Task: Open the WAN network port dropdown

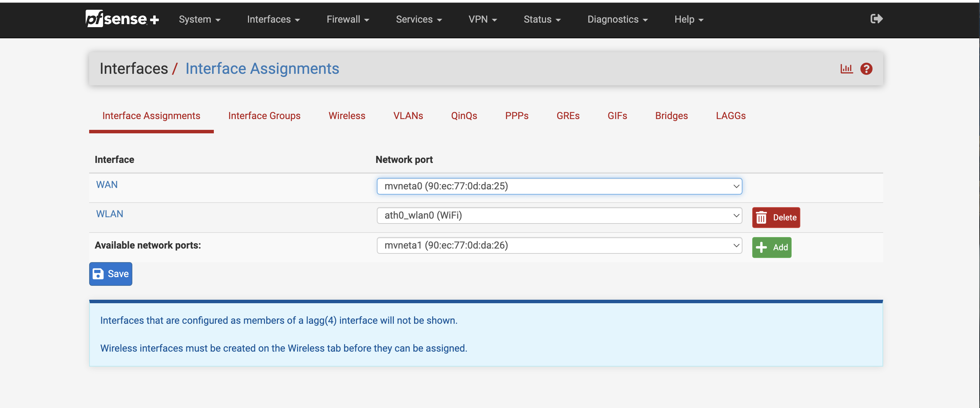Action: click(x=559, y=186)
